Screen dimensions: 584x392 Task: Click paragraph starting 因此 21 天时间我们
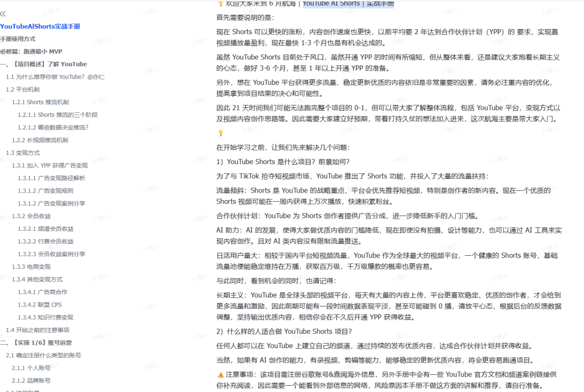tap(388, 113)
